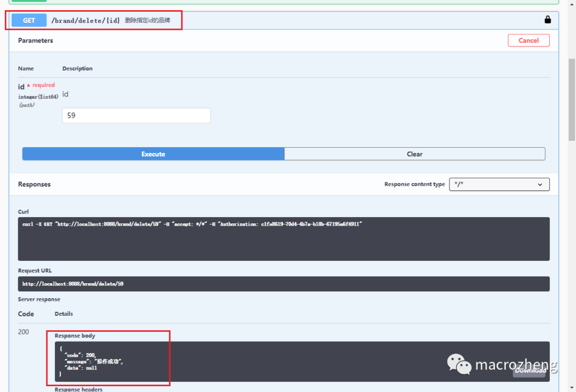Open the authorize lock for this endpoint
This screenshot has width=576, height=392.
point(547,20)
